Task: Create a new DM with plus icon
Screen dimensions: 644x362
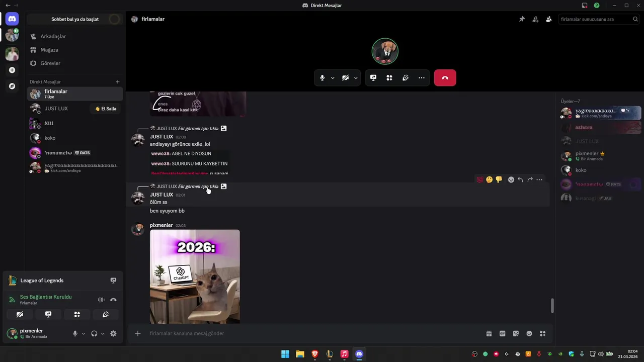Action: point(118,82)
